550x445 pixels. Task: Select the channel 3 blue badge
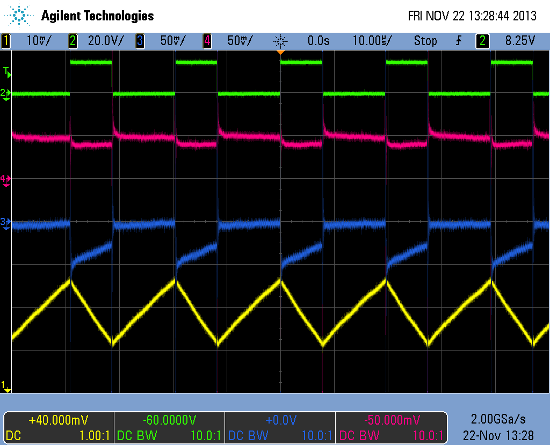(140, 41)
